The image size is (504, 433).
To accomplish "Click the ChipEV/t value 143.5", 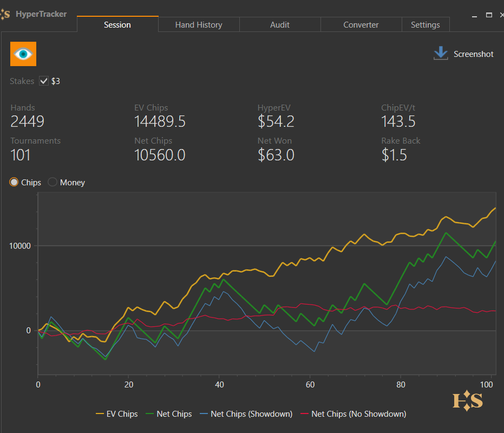I will coord(398,121).
